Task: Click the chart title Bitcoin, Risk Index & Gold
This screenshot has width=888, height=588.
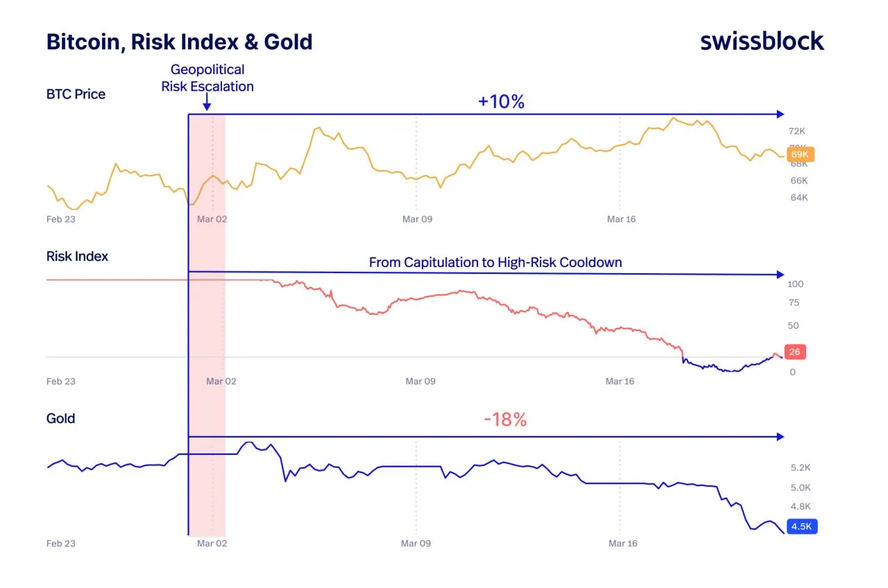Action: [179, 42]
